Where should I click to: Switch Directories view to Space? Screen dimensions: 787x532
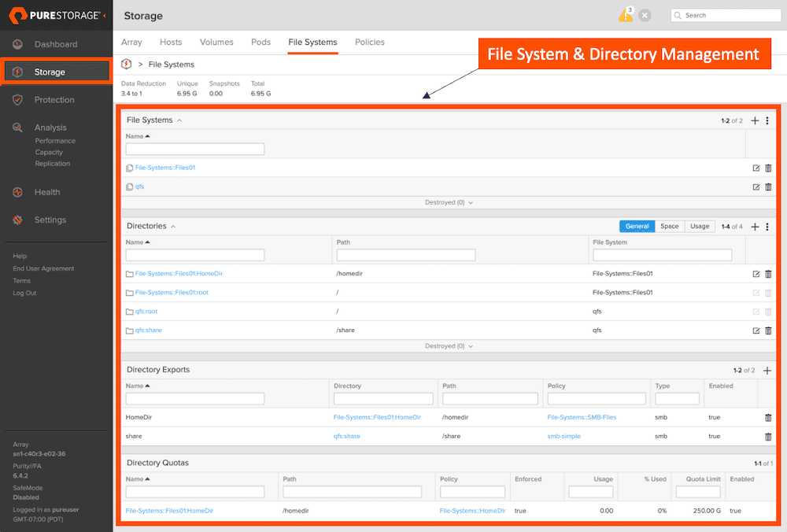coord(670,227)
